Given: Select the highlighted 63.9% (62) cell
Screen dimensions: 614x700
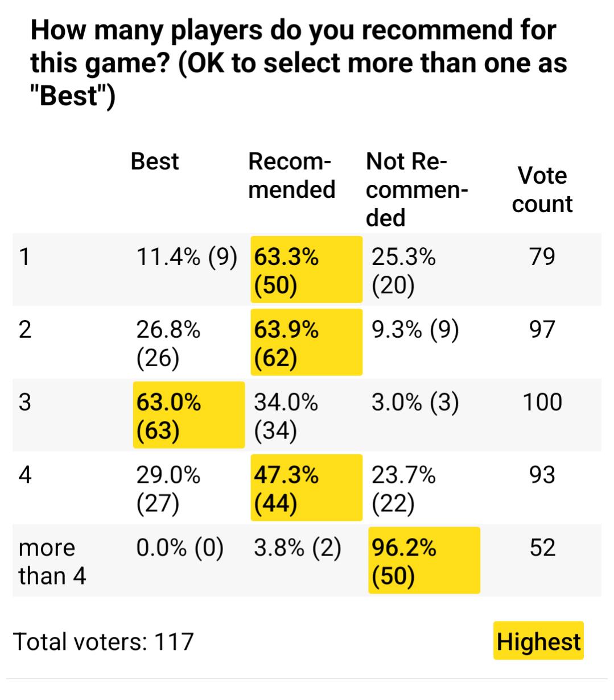Looking at the screenshot, I should point(306,343).
